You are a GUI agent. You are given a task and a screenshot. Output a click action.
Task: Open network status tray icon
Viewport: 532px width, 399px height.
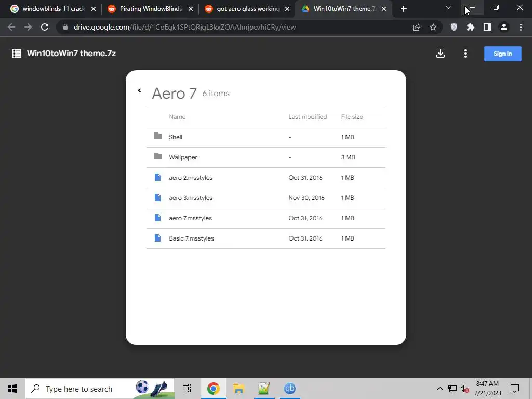click(x=453, y=389)
